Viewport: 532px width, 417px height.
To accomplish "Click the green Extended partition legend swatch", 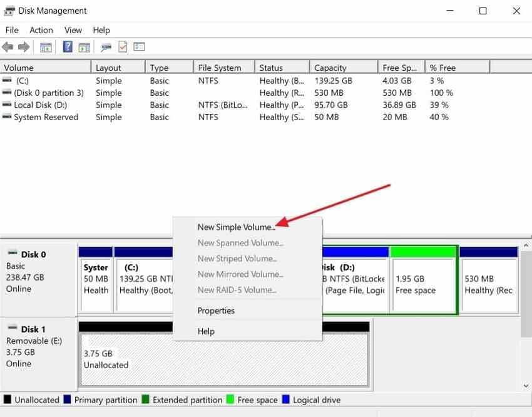I will [146, 399].
